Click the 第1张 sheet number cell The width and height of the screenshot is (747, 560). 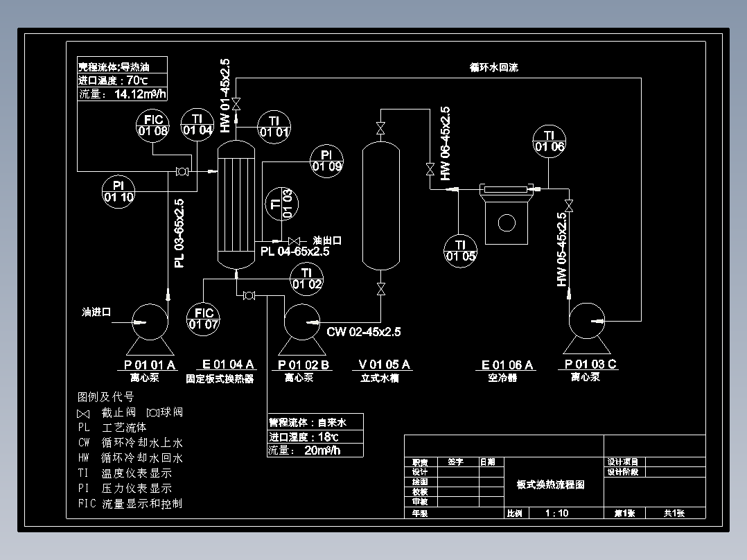624,514
